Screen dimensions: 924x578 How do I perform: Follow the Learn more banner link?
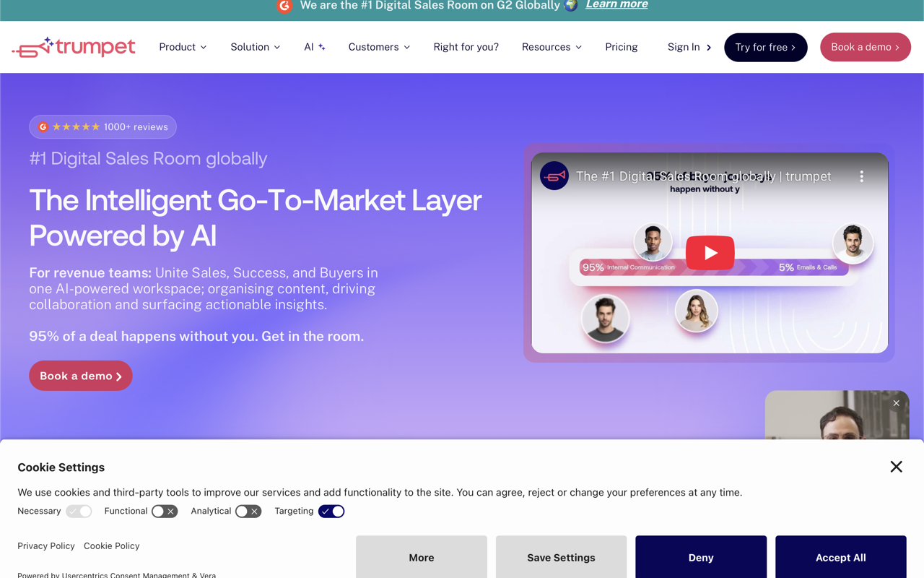616,4
